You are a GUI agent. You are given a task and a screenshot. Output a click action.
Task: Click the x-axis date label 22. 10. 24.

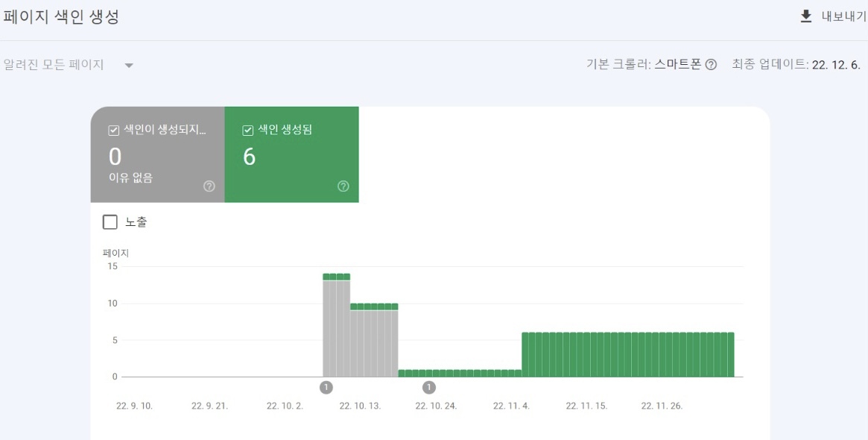click(x=436, y=406)
